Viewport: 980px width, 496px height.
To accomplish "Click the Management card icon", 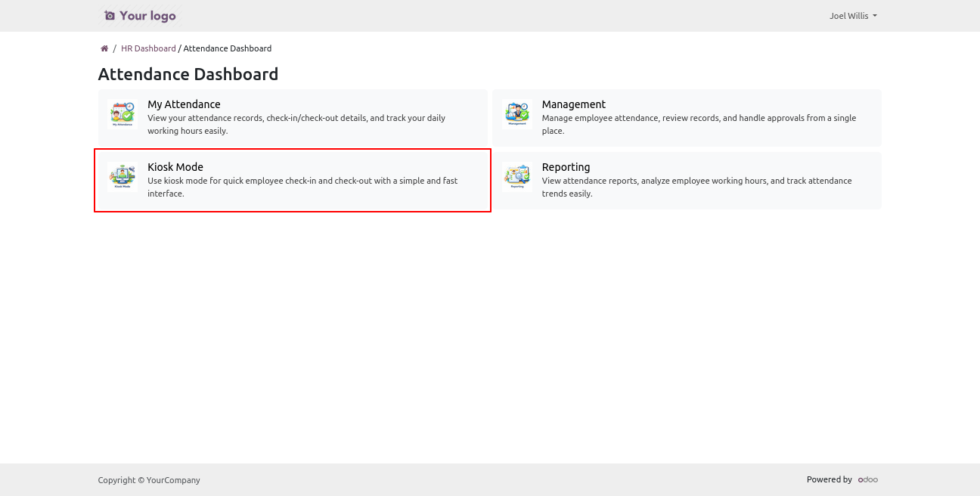I will tap(516, 114).
